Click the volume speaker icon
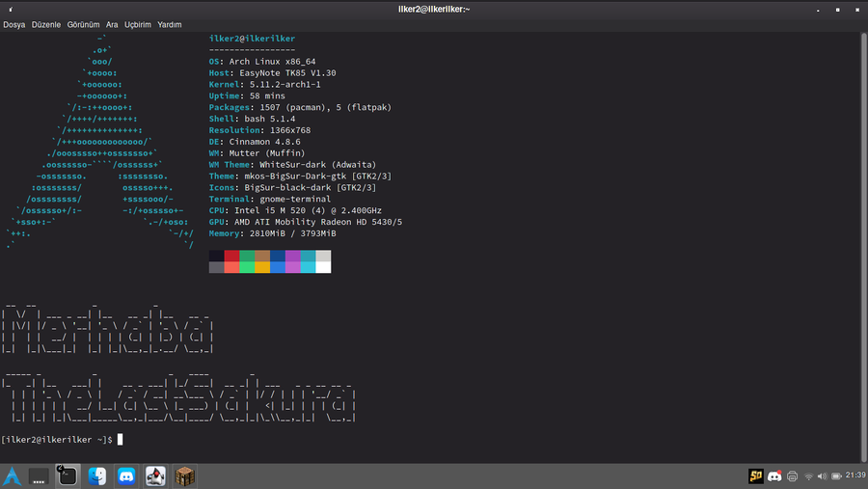The image size is (868, 489). (x=823, y=475)
